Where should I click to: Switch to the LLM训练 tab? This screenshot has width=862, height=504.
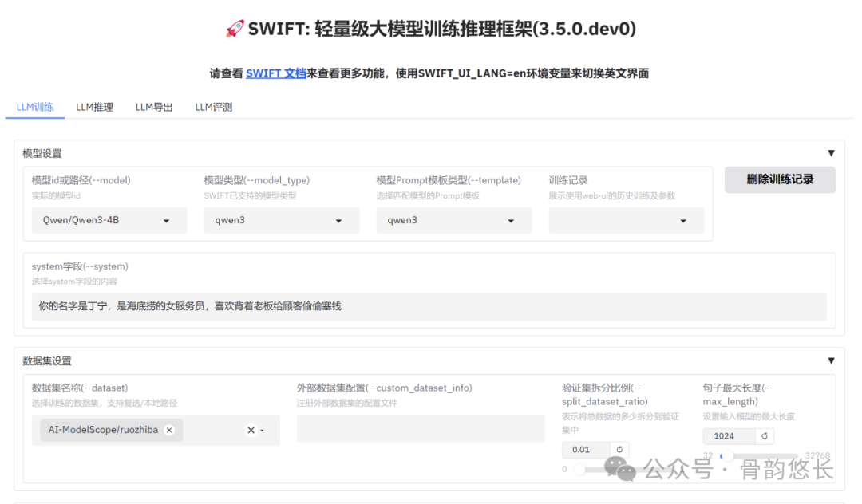pyautogui.click(x=35, y=107)
